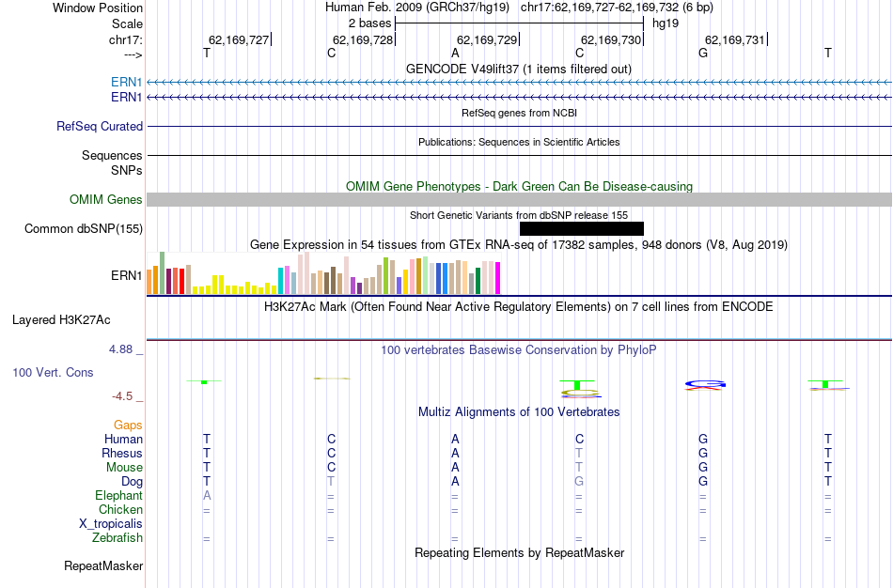Click the dark blue ERN1 transcript label
893x588 pixels.
(x=127, y=98)
